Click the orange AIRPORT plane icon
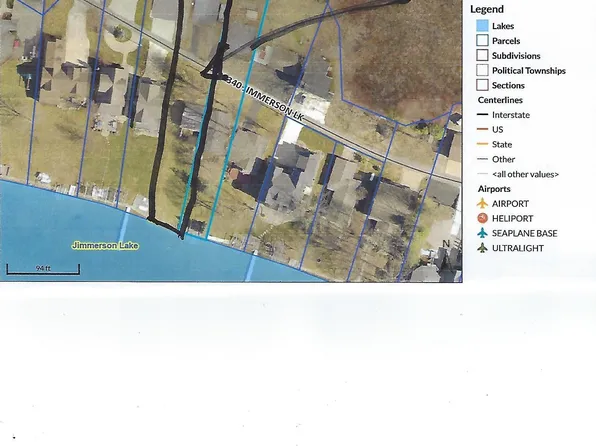Screen dimensions: 596x446 (482, 203)
